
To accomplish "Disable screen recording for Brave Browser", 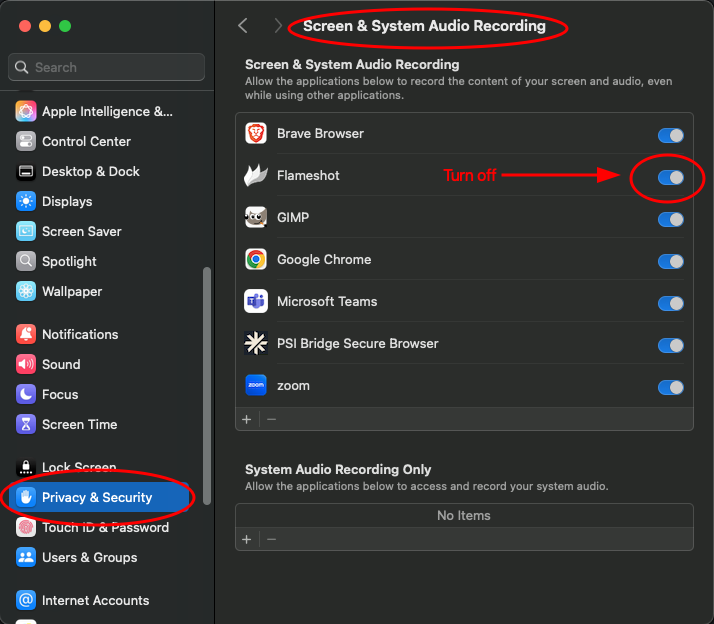I will click(x=671, y=135).
